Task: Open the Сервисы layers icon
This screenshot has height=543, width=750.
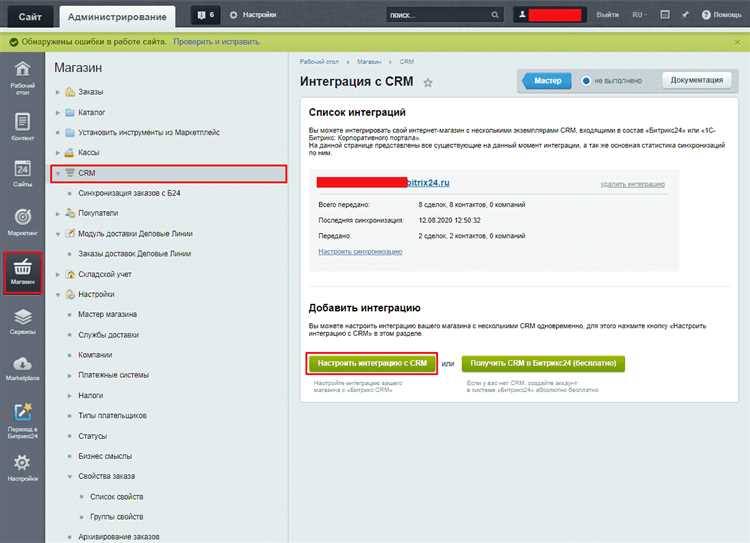Action: pyautogui.click(x=22, y=317)
